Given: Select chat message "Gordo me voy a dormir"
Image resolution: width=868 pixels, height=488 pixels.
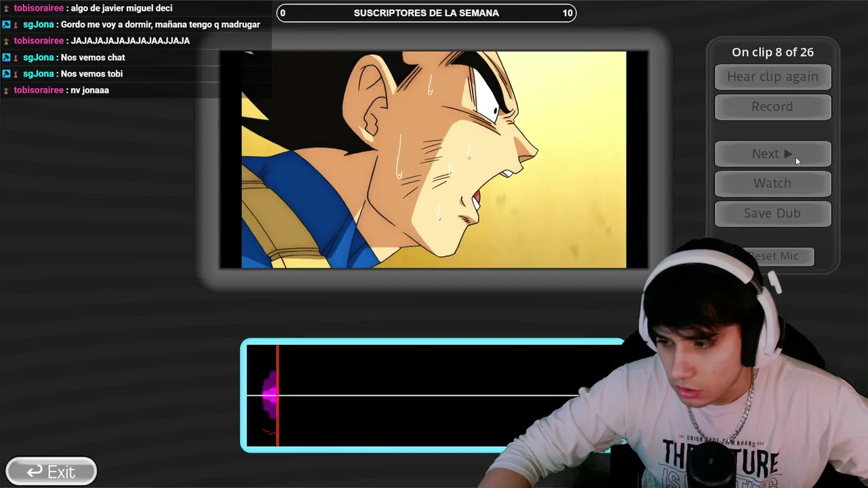Looking at the screenshot, I should 161,24.
